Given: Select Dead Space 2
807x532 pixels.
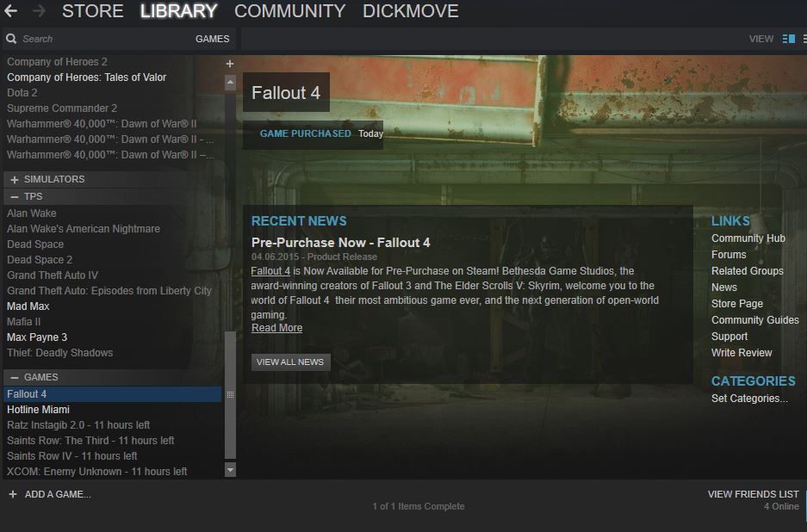Looking at the screenshot, I should click(40, 260).
